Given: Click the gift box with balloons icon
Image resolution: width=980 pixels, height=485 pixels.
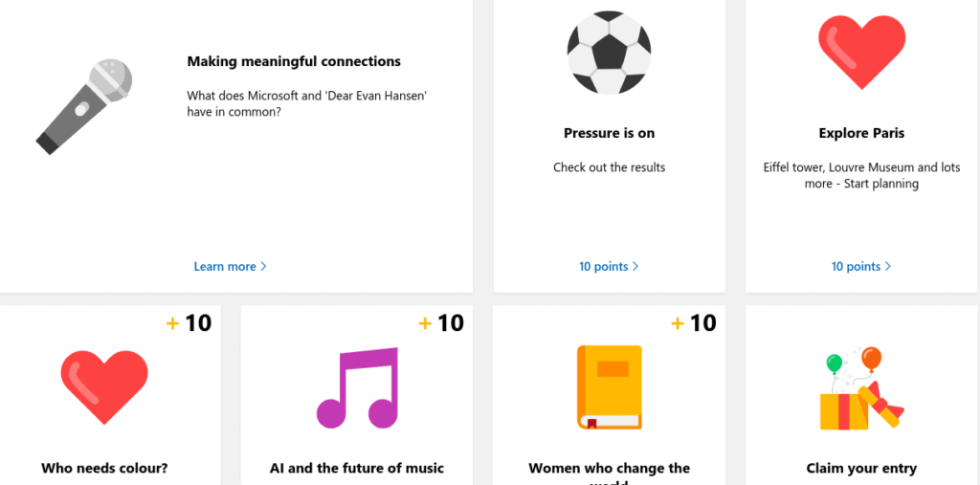Looking at the screenshot, I should coord(861,388).
